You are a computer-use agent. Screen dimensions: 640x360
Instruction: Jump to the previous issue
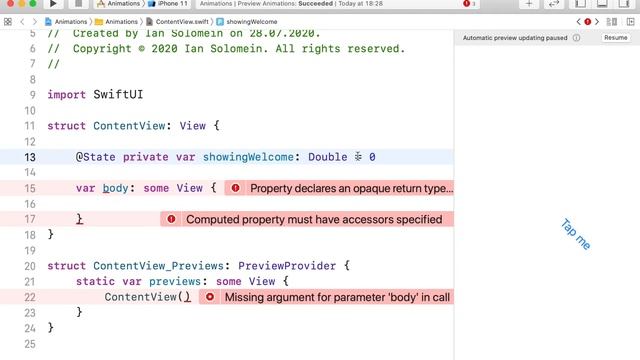tap(578, 22)
